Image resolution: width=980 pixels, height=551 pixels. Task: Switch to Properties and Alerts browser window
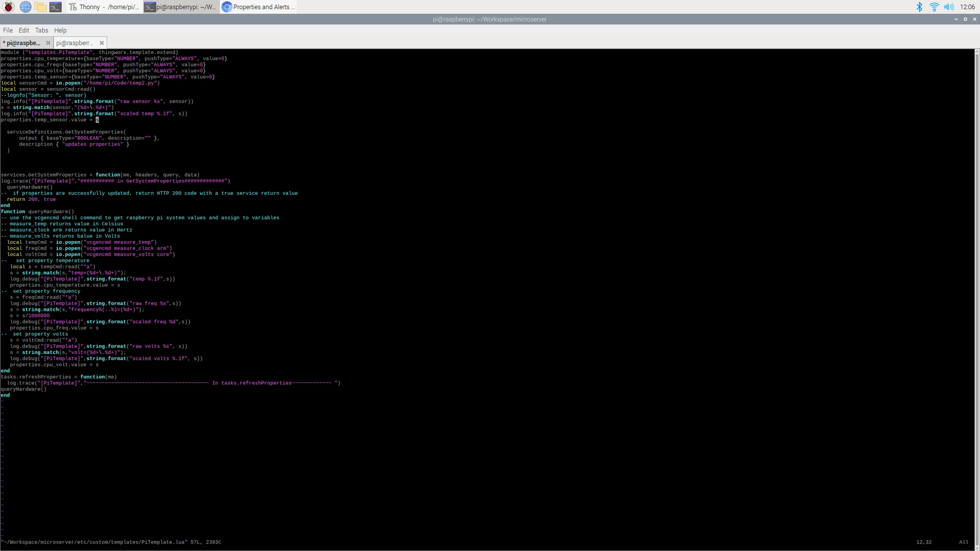pyautogui.click(x=258, y=7)
